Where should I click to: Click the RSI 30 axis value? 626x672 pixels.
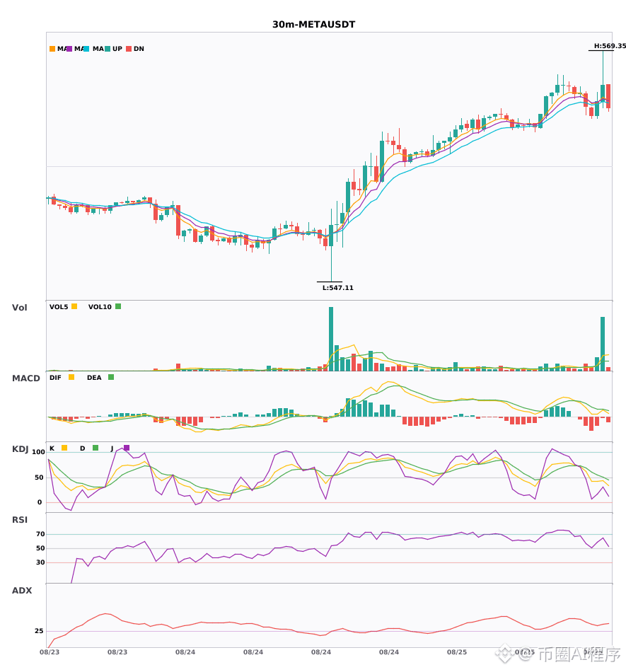(x=40, y=562)
